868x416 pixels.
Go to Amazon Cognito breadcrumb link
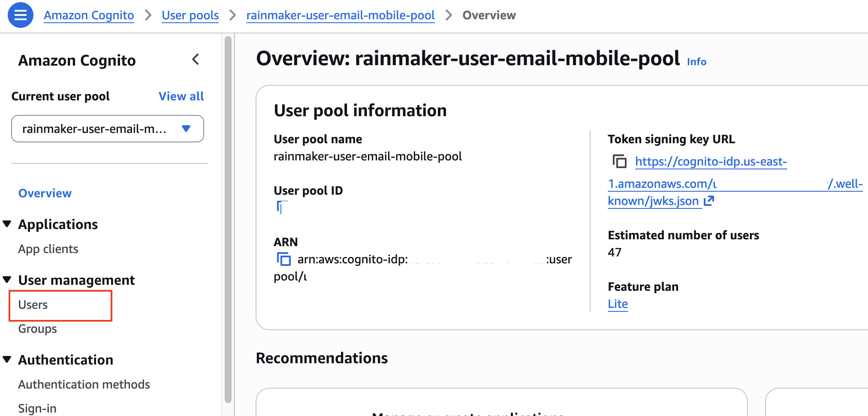pyautogui.click(x=89, y=15)
